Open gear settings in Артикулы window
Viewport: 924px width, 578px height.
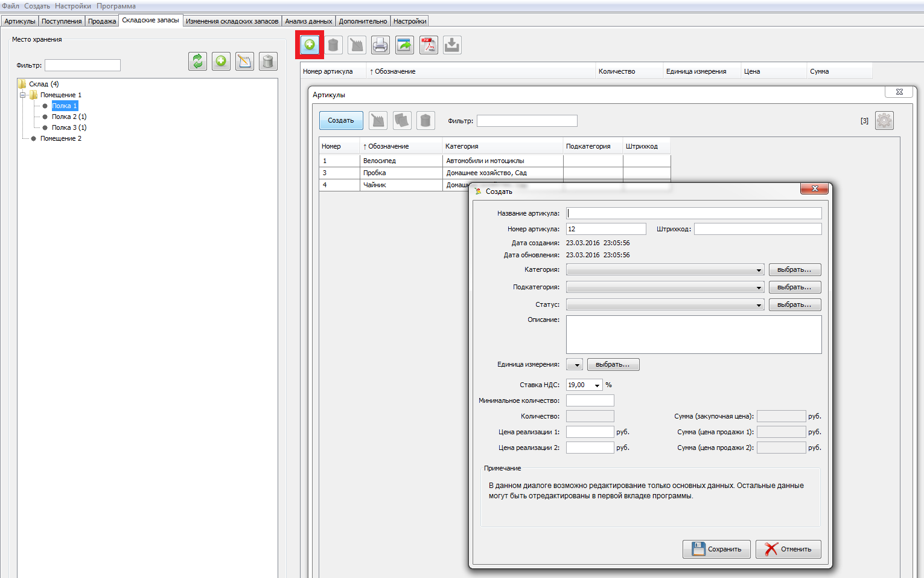[x=884, y=120]
